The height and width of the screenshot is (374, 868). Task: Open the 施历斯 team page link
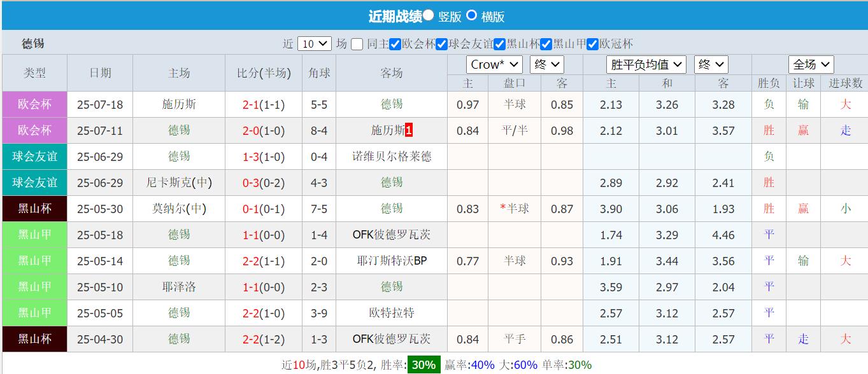coord(178,104)
